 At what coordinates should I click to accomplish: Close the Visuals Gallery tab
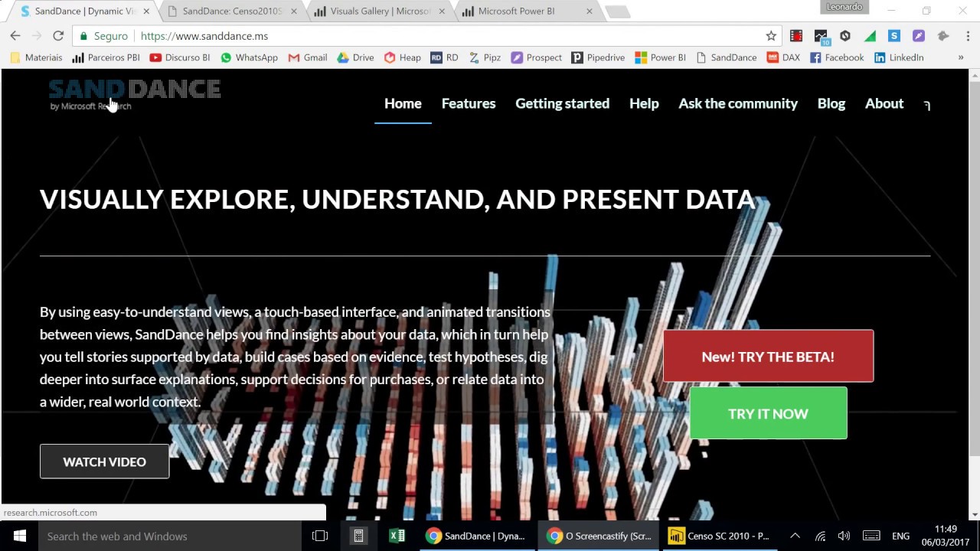(x=442, y=11)
